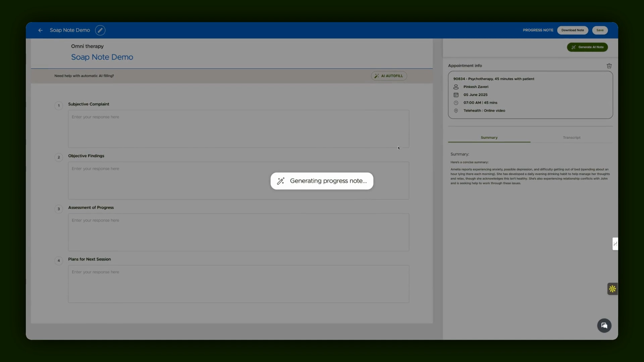Click the Plans for Next Session field
Image resolution: width=644 pixels, height=362 pixels.
point(238,284)
